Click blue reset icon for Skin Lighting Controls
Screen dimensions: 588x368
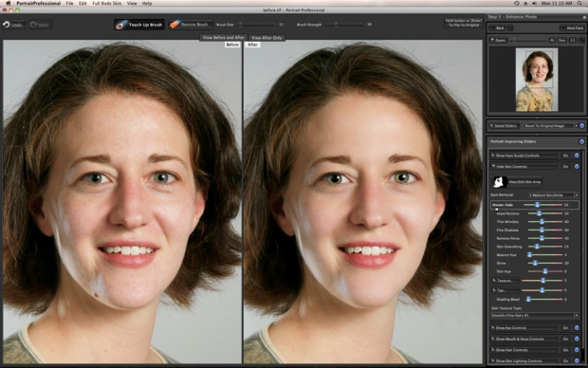(577, 360)
